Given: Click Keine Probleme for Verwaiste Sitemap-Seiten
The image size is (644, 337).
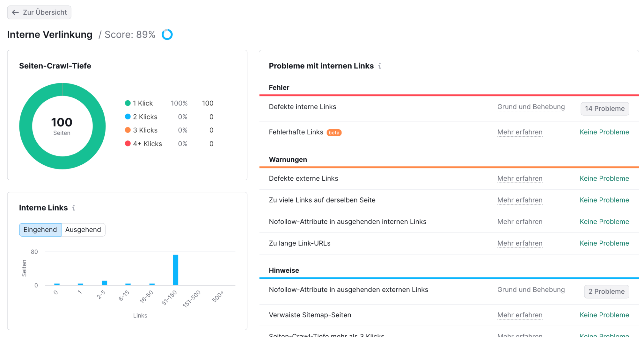Looking at the screenshot, I should coord(604,315).
